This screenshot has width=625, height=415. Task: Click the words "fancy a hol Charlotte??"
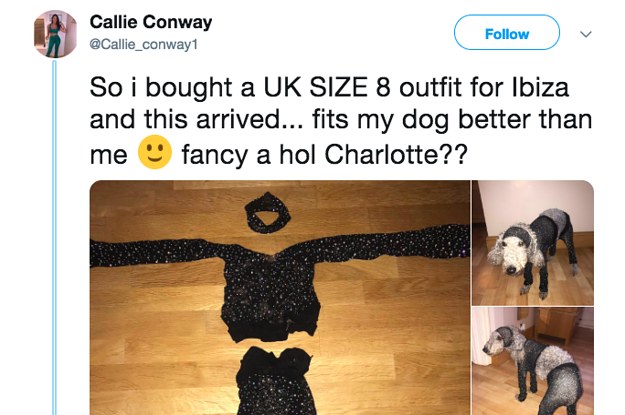point(324,154)
